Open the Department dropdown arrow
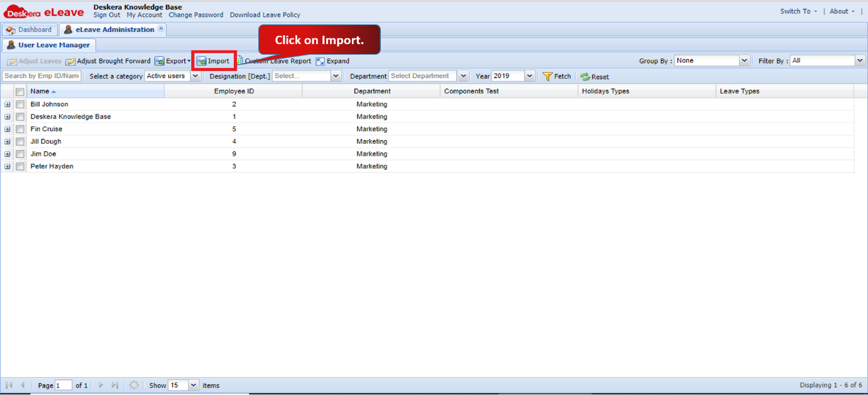Viewport: 868px width, 395px height. 464,76
